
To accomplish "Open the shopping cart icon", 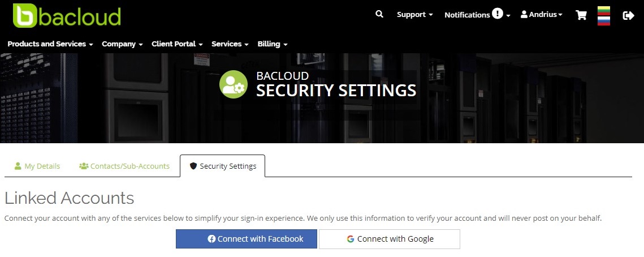I will coord(581,15).
